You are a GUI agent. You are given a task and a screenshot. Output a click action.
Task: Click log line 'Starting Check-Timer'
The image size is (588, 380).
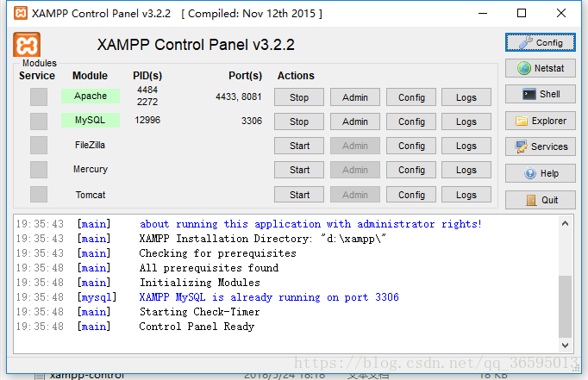pos(199,312)
